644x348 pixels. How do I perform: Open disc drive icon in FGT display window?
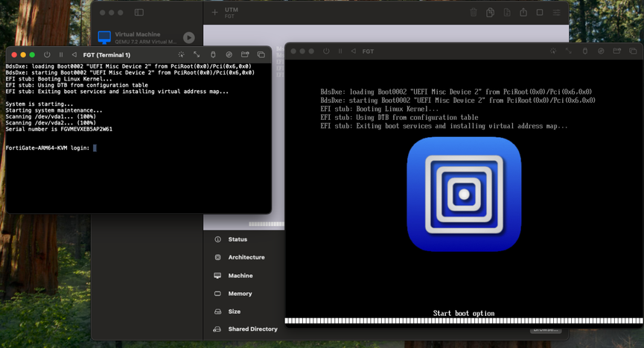[x=601, y=51]
